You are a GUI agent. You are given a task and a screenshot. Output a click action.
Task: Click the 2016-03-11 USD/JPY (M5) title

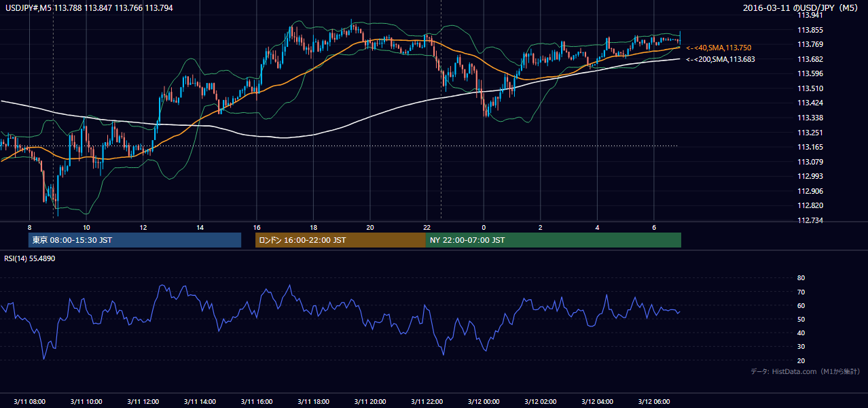click(x=801, y=8)
